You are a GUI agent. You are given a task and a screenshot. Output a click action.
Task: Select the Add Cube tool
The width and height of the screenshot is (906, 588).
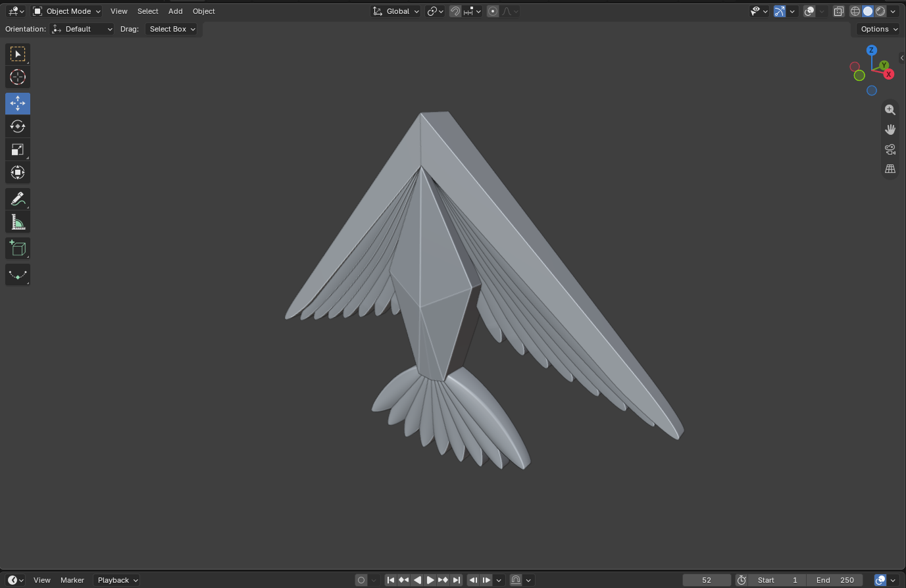(x=18, y=249)
